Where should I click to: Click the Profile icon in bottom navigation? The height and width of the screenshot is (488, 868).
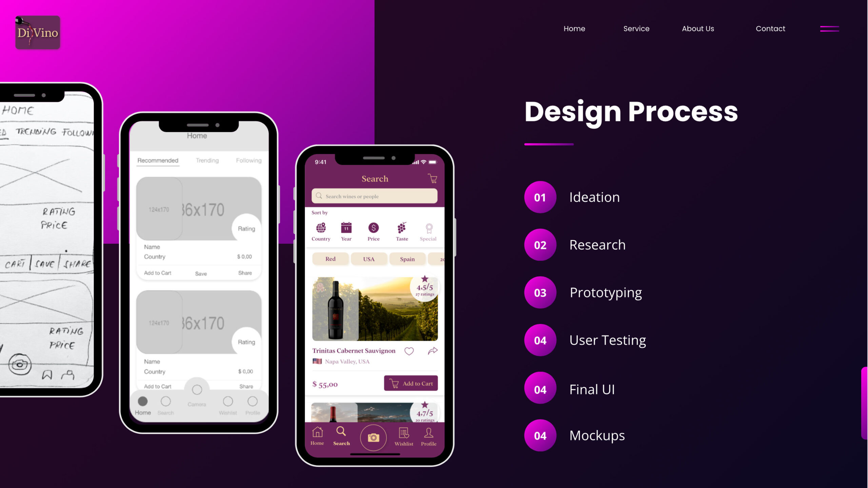click(x=429, y=436)
